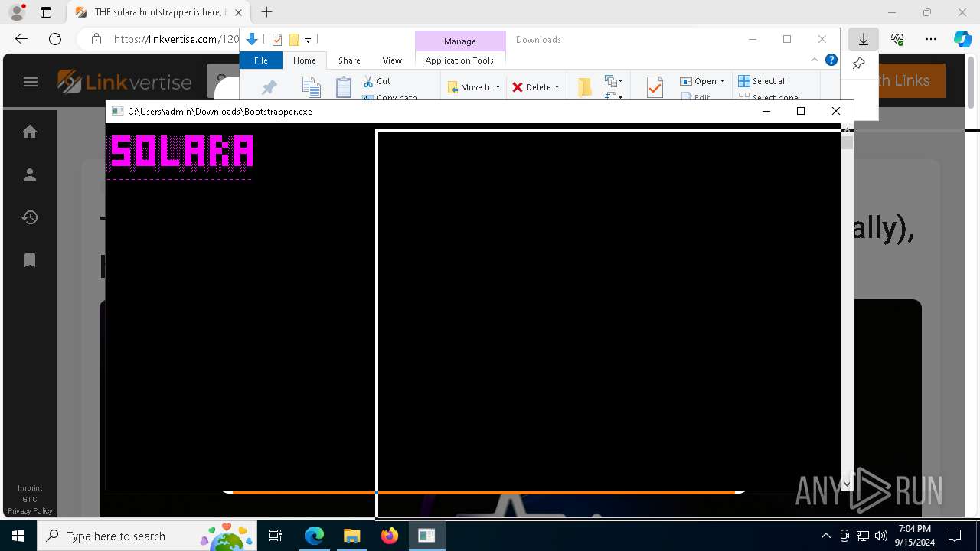Viewport: 980px width, 551px height.
Task: Click Select all in Explorer
Action: (763, 81)
